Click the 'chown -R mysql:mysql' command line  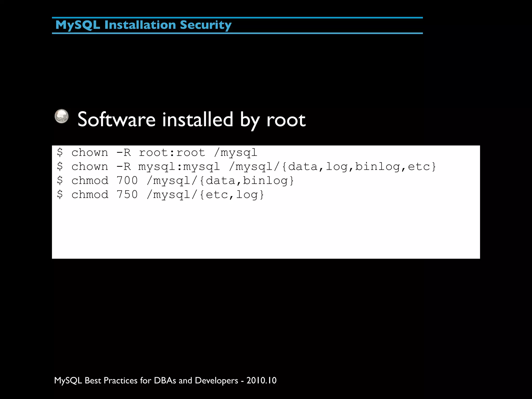click(247, 167)
